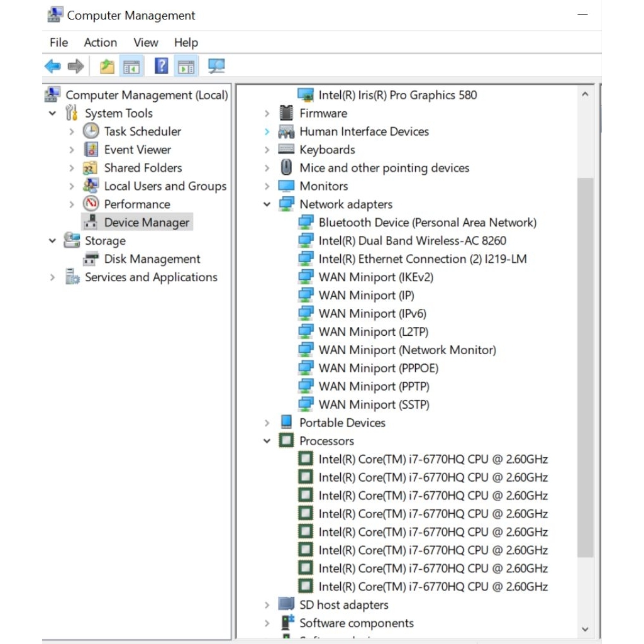The width and height of the screenshot is (644, 644).
Task: Expand the Human Interface Devices category
Action: pyautogui.click(x=267, y=131)
